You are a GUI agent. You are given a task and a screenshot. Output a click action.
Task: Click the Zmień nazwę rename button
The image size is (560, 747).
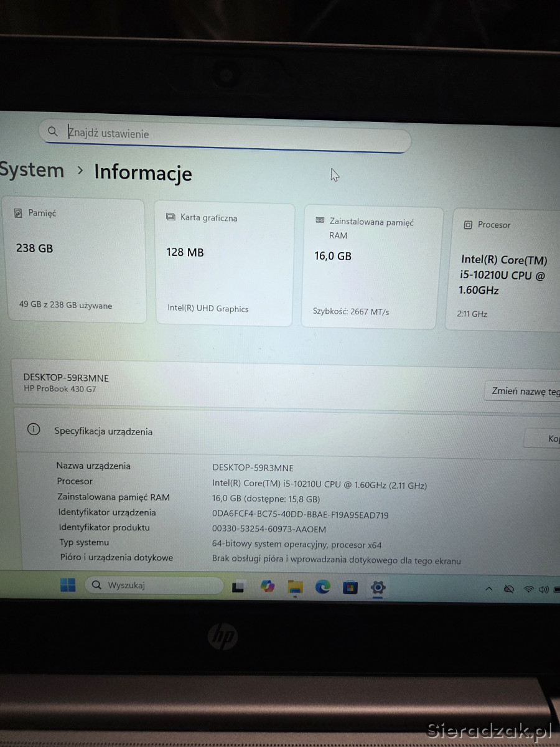click(524, 392)
